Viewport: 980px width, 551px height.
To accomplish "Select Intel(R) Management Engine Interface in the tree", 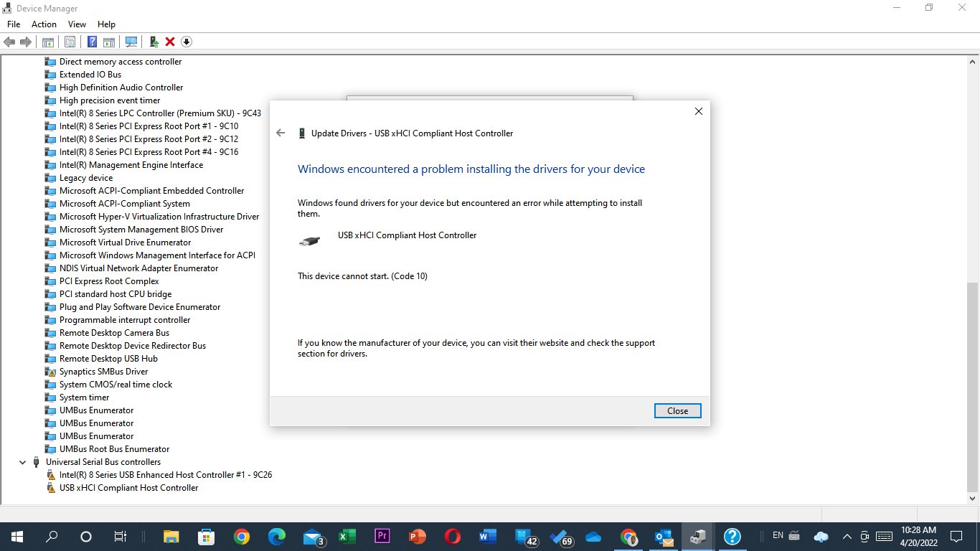I will [132, 164].
